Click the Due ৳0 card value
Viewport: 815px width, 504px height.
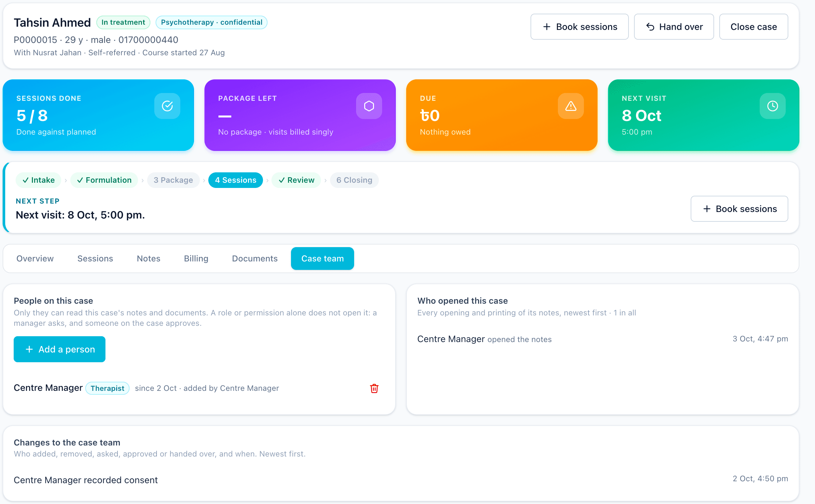tap(430, 116)
